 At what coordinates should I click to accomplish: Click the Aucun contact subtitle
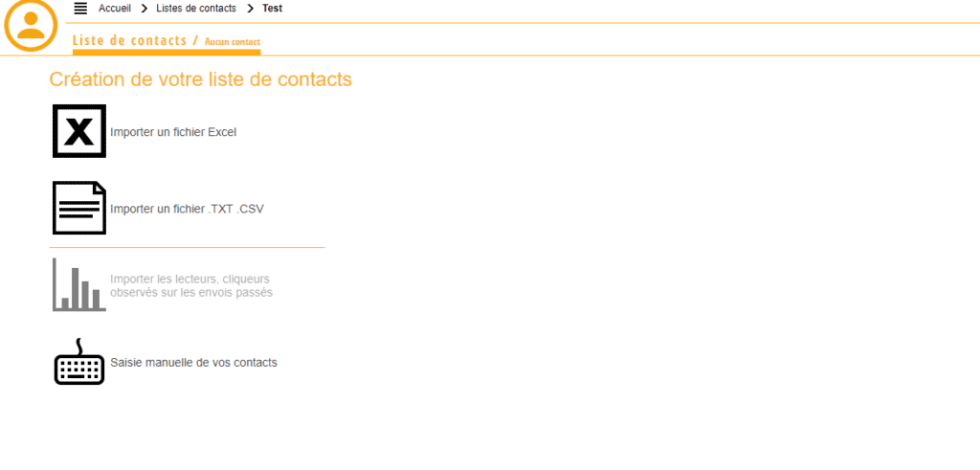click(232, 42)
